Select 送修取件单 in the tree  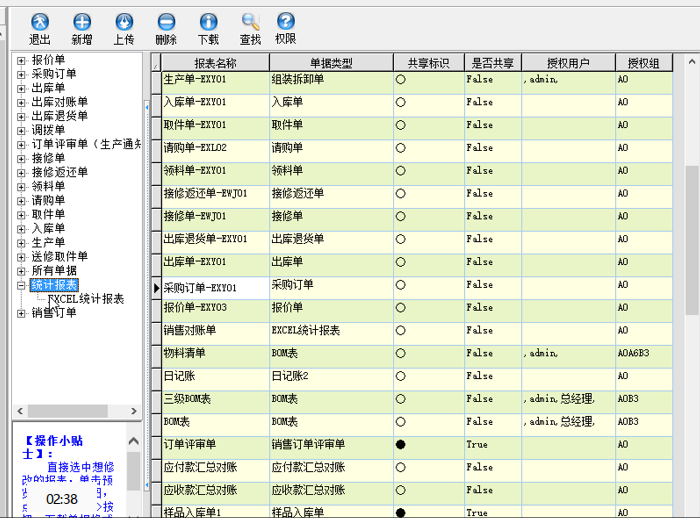pos(60,257)
